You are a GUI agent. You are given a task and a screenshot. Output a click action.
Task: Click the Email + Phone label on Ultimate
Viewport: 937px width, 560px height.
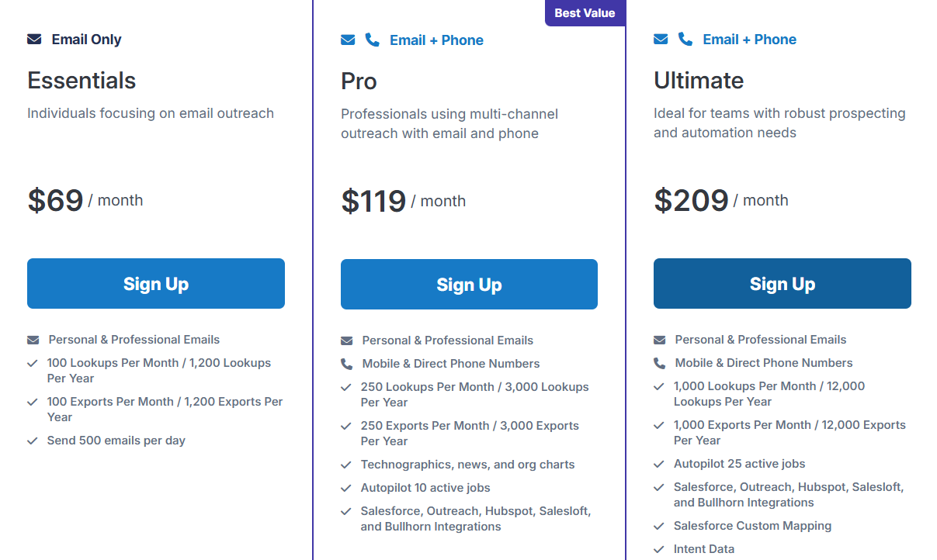(x=748, y=39)
